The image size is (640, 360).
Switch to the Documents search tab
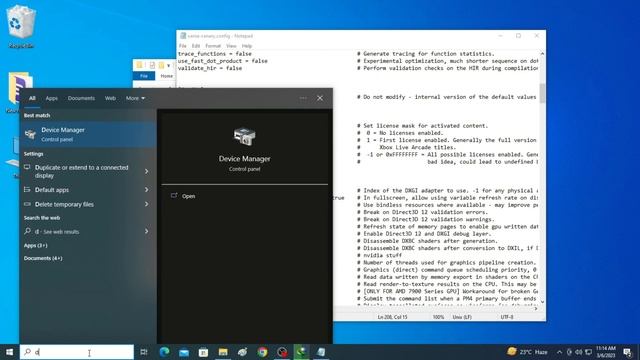click(x=81, y=98)
